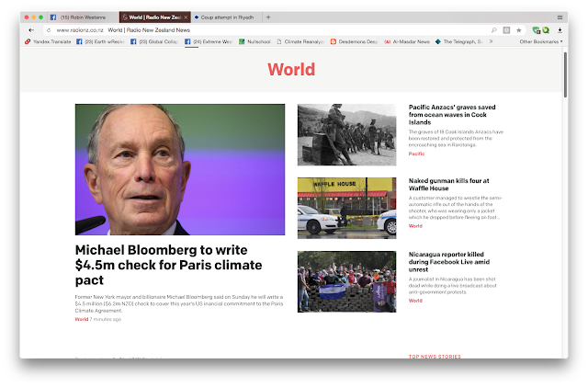Switch to the Robin Westenra Facebook tab
Image resolution: width=588 pixels, height=387 pixels.
83,17
